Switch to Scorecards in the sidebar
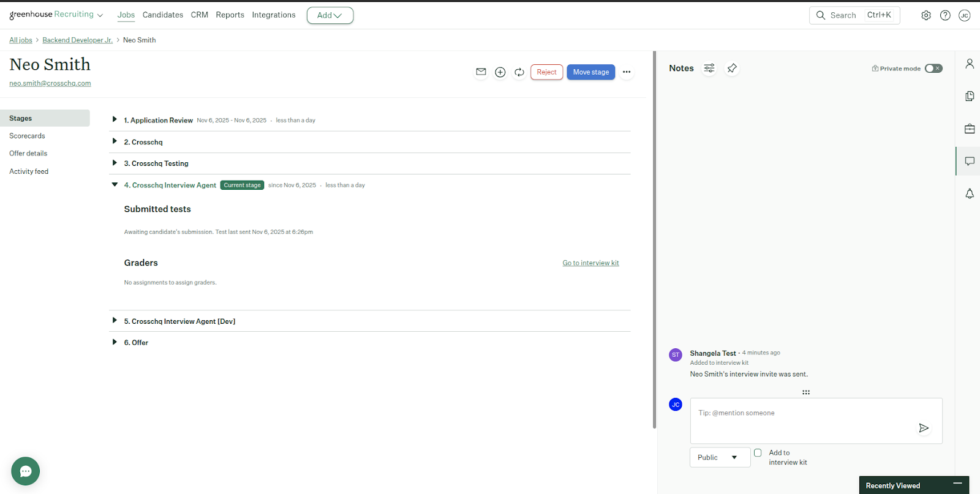The height and width of the screenshot is (494, 980). tap(28, 136)
